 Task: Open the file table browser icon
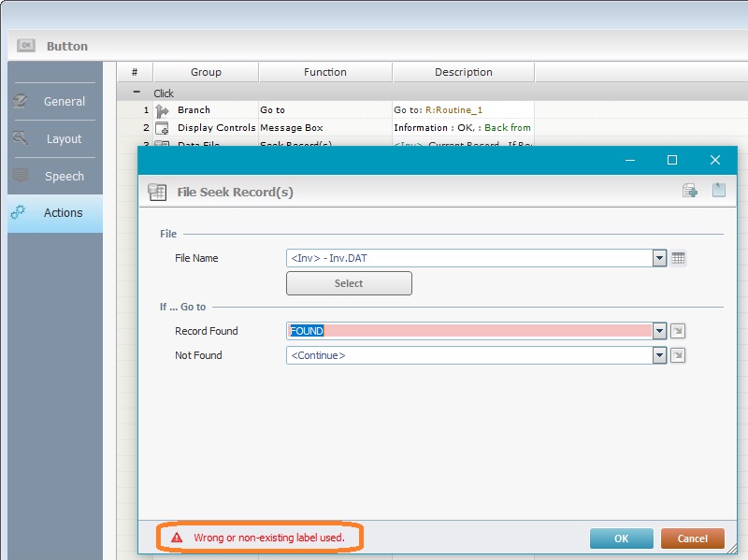(x=679, y=258)
